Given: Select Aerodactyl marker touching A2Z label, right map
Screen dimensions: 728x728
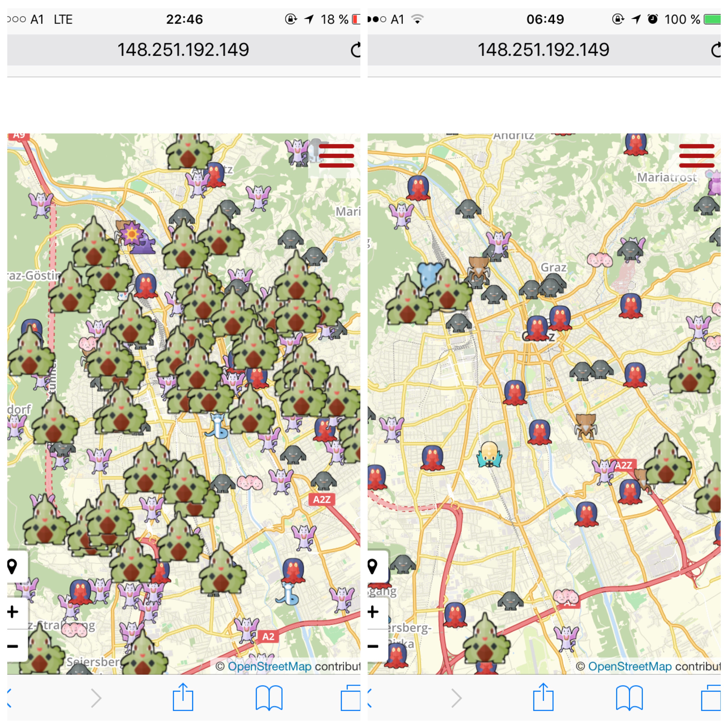Looking at the screenshot, I should click(604, 472).
